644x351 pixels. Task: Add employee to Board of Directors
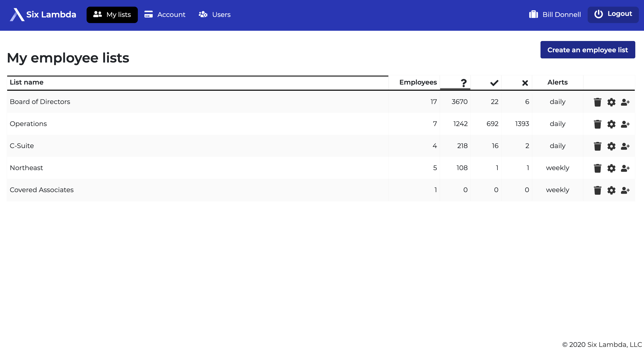(625, 102)
